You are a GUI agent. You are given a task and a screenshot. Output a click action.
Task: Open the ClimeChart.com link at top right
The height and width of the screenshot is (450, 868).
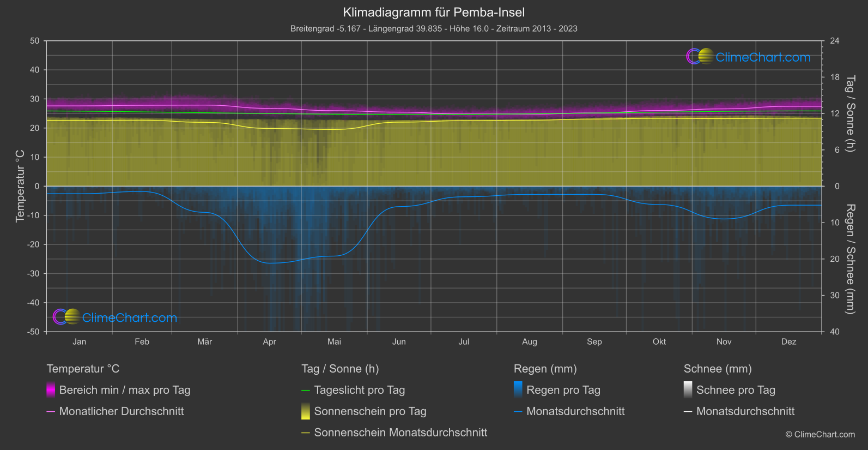click(x=763, y=57)
